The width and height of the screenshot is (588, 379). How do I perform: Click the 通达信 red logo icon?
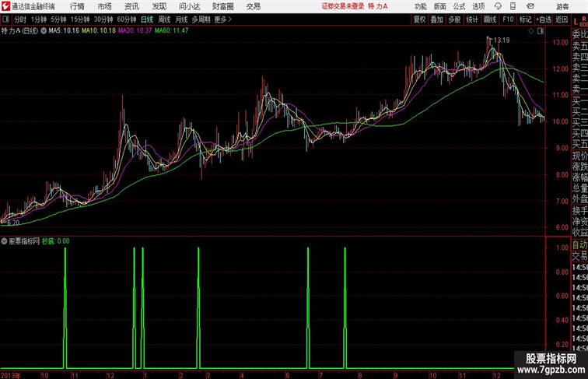[5, 6]
